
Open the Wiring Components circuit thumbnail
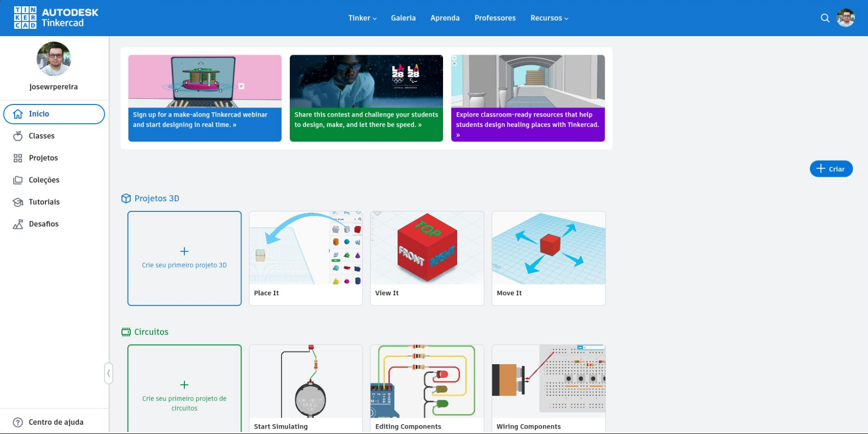tap(548, 381)
